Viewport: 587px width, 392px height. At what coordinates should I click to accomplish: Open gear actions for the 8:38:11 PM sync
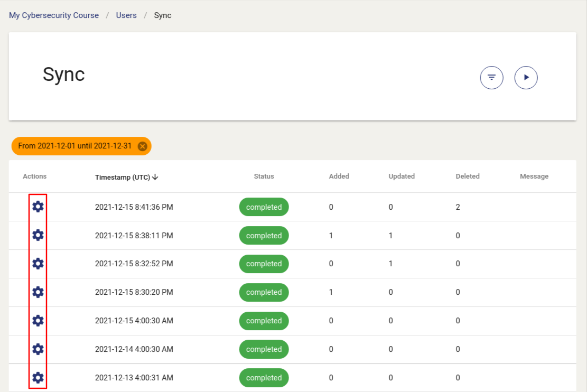coord(38,235)
